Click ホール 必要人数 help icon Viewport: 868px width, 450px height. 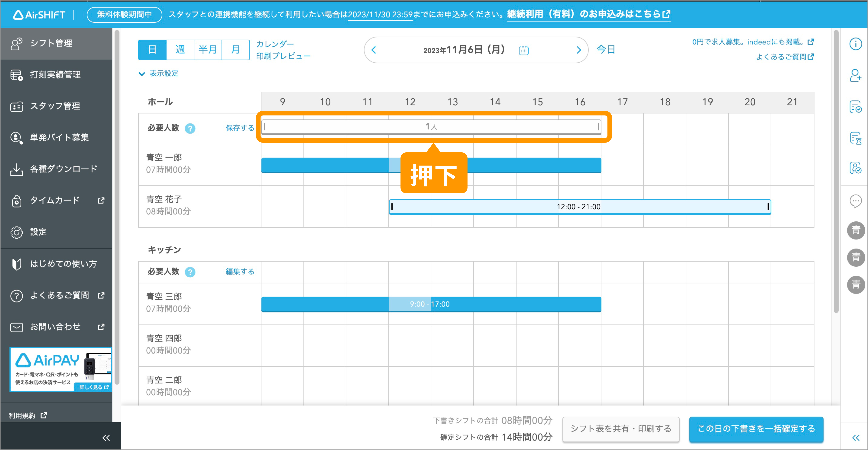point(190,128)
